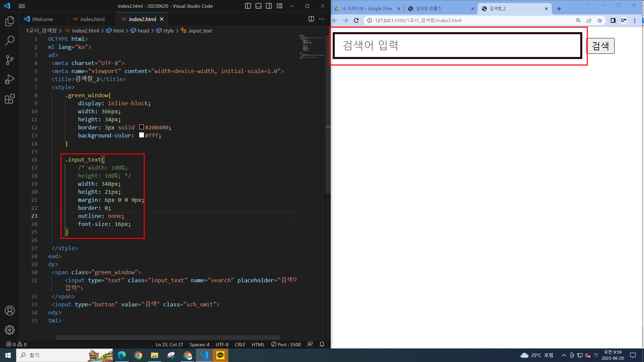This screenshot has height=362, width=644.
Task: Open the Extensions view
Action: pos(10,99)
